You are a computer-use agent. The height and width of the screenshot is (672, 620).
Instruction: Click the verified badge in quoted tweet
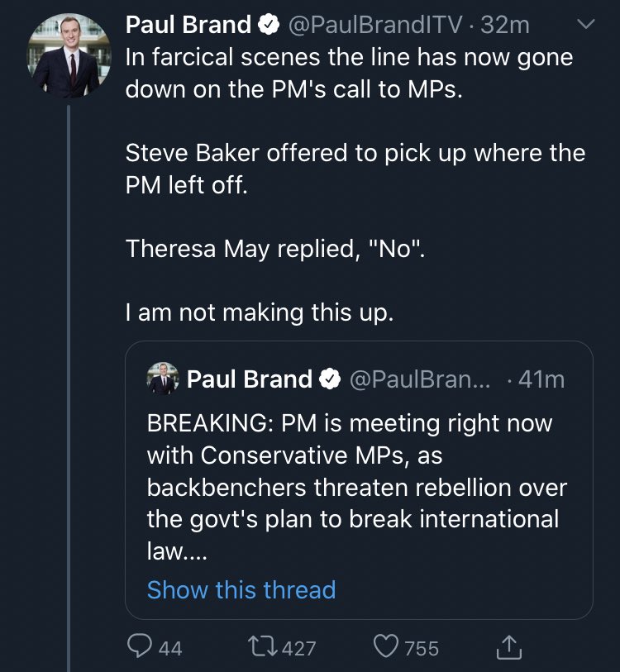click(x=328, y=379)
